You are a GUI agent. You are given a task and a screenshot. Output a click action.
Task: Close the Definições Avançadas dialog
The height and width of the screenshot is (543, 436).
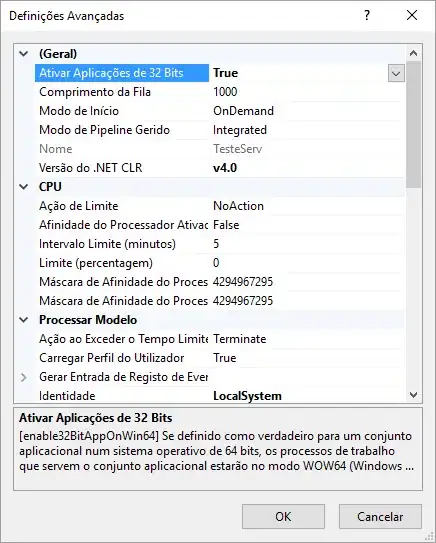pyautogui.click(x=412, y=15)
